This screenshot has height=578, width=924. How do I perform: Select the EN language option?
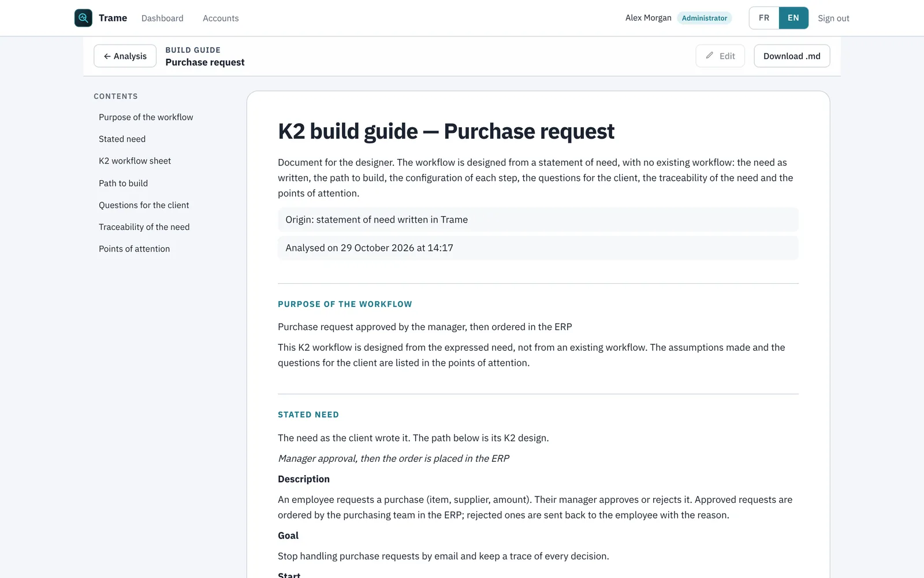[793, 18]
